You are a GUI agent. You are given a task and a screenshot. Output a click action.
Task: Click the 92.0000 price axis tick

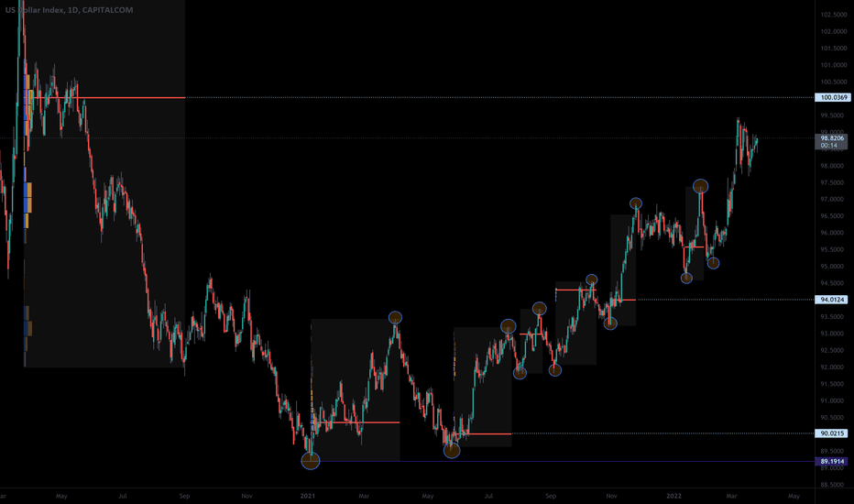834,367
